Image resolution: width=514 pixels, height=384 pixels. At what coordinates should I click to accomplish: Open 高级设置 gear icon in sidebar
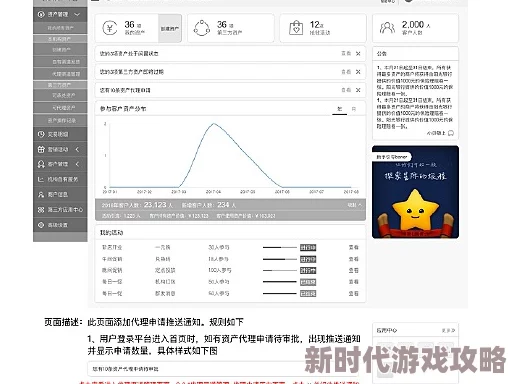click(41, 225)
